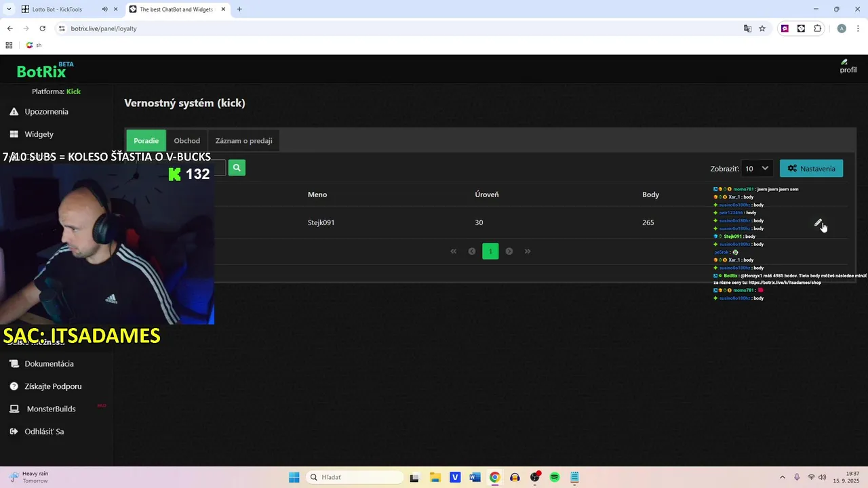The image size is (868, 488).
Task: Click the Widgety grid icon
Action: pyautogui.click(x=14, y=134)
